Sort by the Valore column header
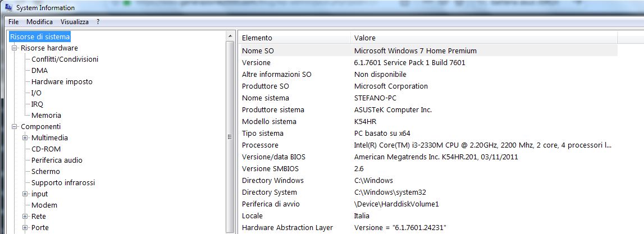Viewport: 644px width, 234px height. point(484,38)
